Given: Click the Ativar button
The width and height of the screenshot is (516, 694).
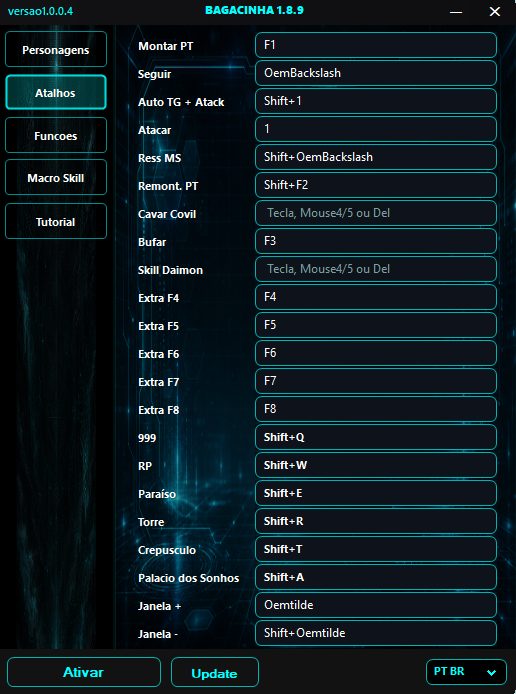Looking at the screenshot, I should (x=84, y=672).
